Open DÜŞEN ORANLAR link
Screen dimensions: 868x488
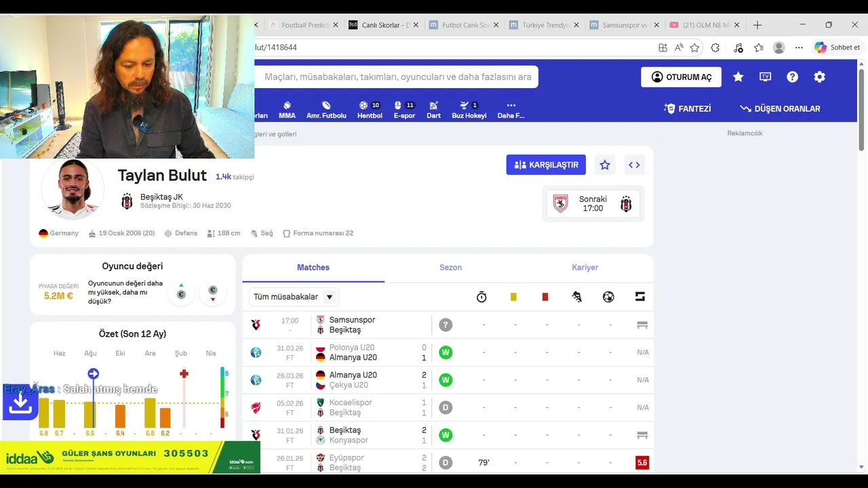(780, 108)
